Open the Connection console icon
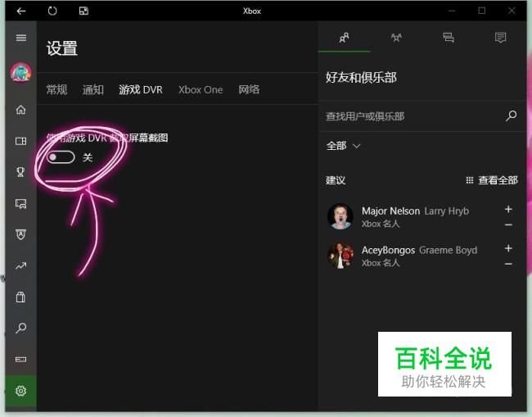This screenshot has height=417, width=532. [20, 360]
